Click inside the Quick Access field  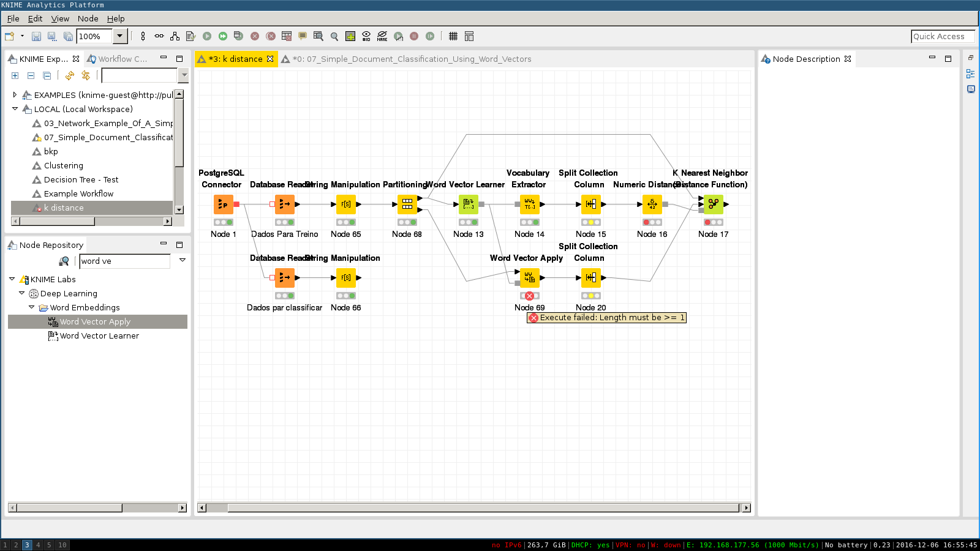tap(943, 36)
